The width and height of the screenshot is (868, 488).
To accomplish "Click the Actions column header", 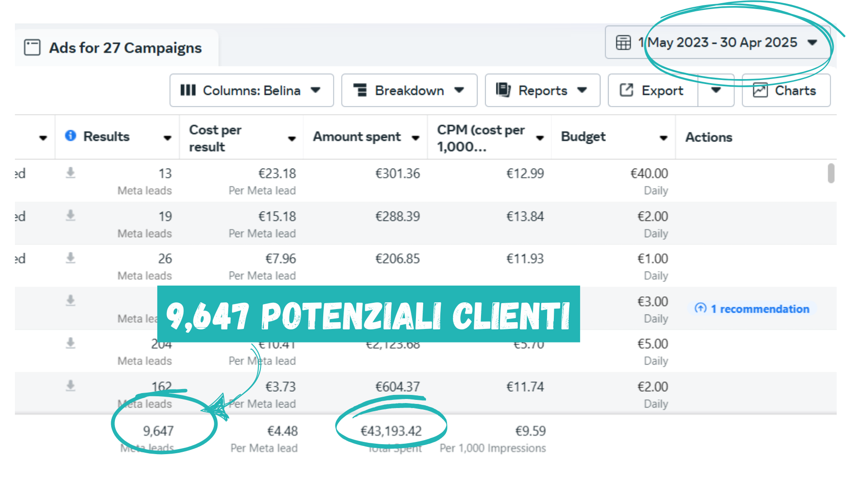I will coord(708,137).
